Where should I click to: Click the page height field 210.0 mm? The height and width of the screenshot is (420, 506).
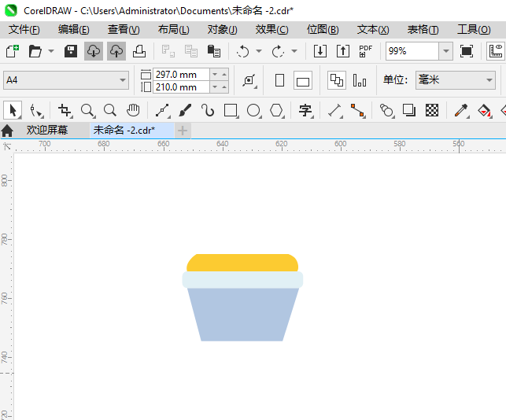tap(181, 87)
